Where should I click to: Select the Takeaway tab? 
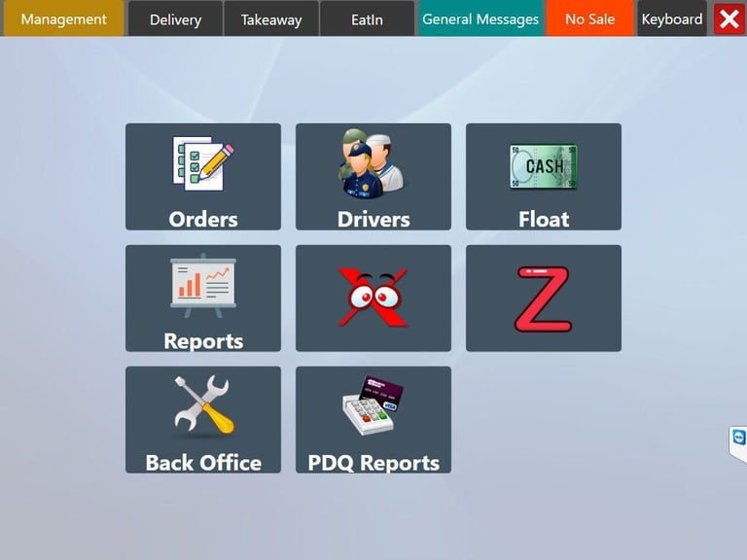tap(271, 18)
